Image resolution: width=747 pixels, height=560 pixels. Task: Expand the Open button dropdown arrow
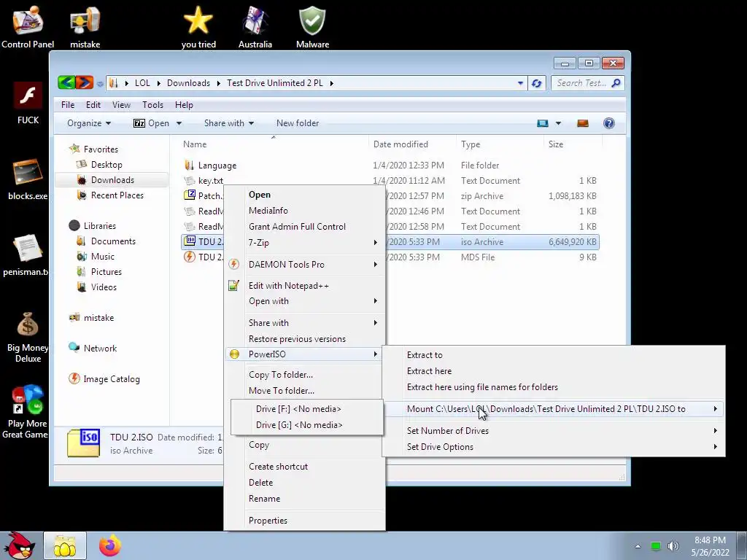click(179, 123)
